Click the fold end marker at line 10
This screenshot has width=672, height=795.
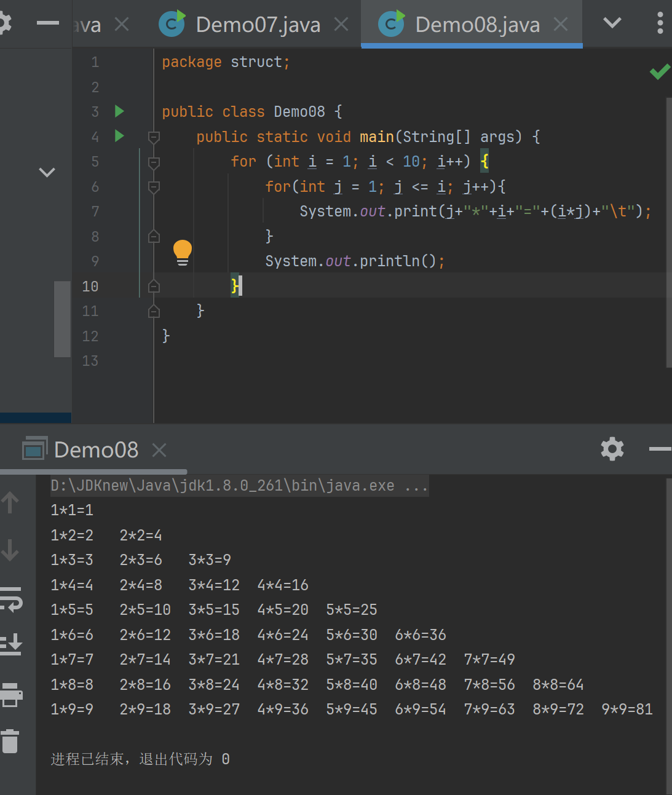(154, 286)
